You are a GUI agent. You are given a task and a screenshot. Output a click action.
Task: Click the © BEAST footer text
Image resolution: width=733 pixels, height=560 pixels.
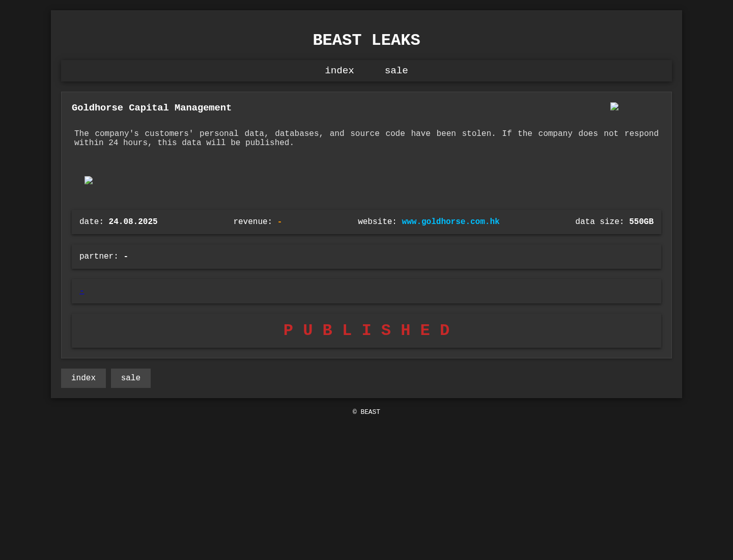[366, 412]
